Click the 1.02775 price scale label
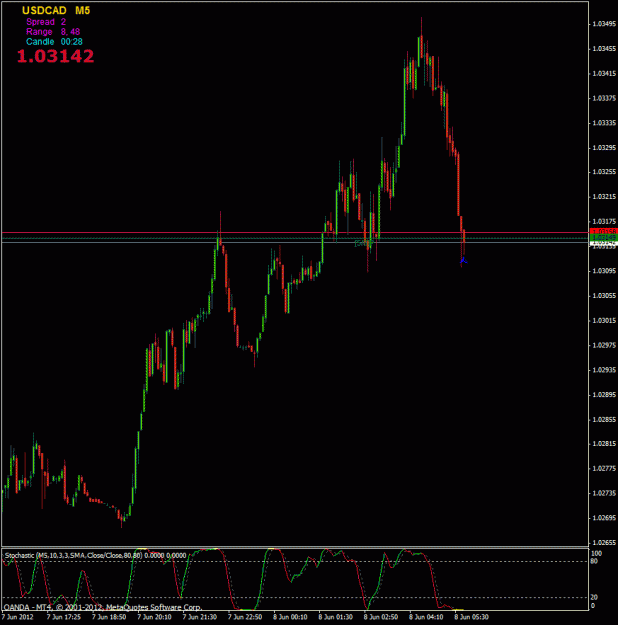 [x=604, y=468]
